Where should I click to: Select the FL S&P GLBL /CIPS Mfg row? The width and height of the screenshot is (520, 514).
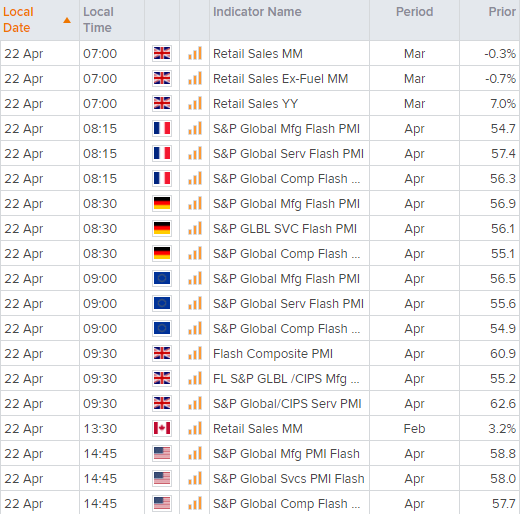(260, 378)
